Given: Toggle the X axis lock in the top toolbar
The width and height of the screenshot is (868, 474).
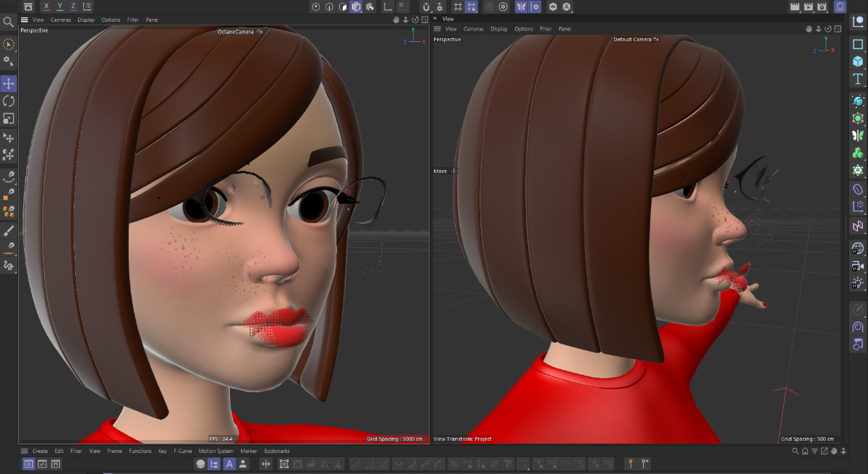Looking at the screenshot, I should point(46,6).
